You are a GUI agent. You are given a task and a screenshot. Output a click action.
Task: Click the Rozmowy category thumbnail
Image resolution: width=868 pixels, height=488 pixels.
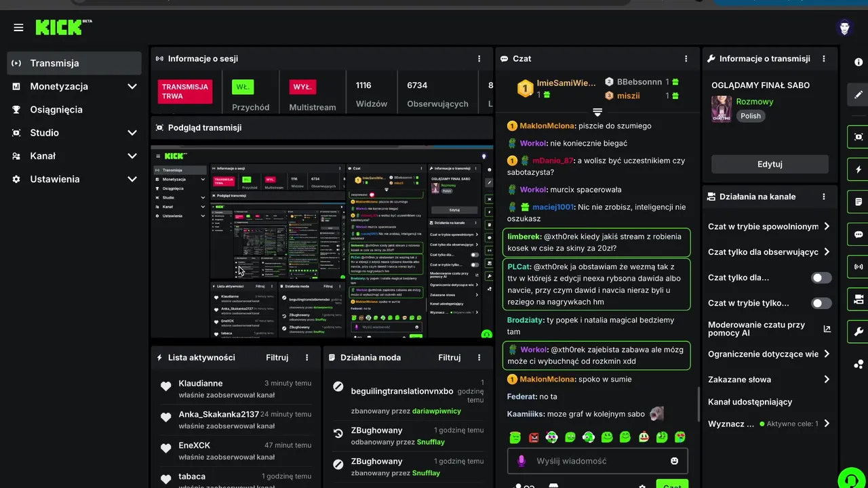tap(722, 109)
